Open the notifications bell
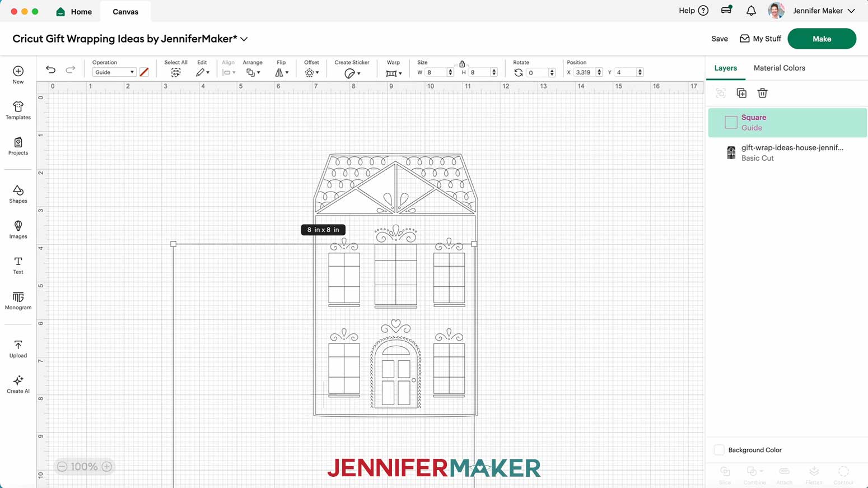 click(x=751, y=11)
